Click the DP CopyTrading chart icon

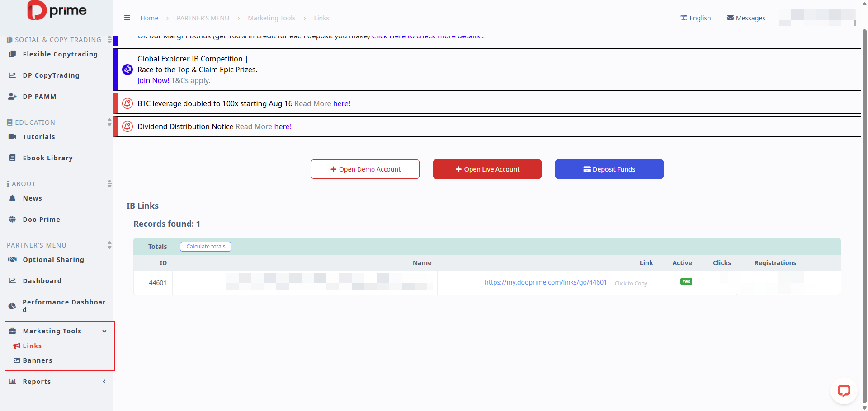(13, 75)
